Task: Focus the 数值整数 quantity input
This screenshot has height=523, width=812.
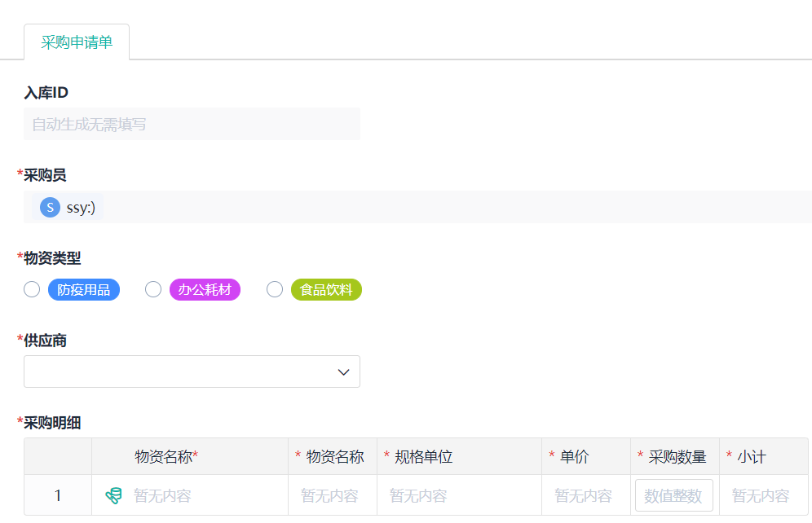Action: [674, 495]
